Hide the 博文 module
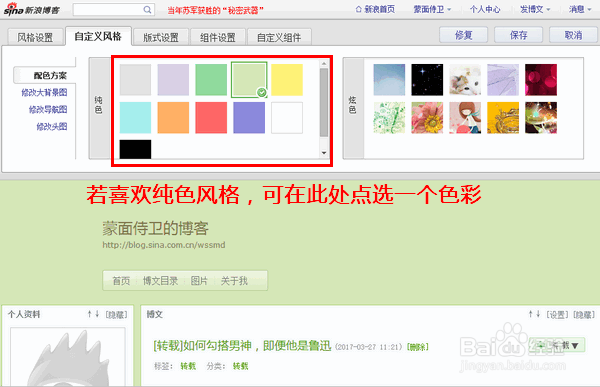The image size is (600, 387). [584, 315]
